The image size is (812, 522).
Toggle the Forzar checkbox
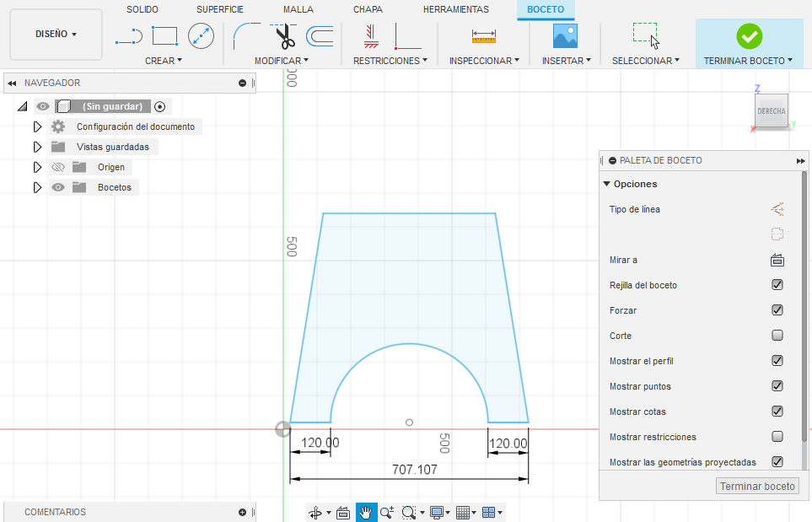pos(777,310)
